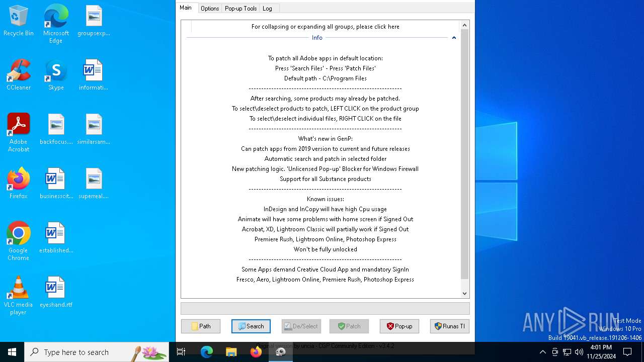This screenshot has width=644, height=362.
Task: Click the 'Default path - C:\Program Files' line
Action: pos(325,78)
